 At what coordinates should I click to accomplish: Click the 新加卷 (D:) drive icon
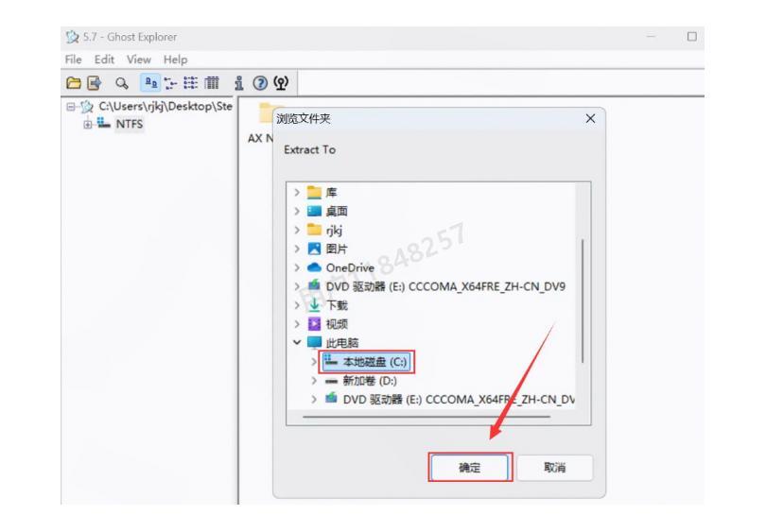[x=331, y=381]
